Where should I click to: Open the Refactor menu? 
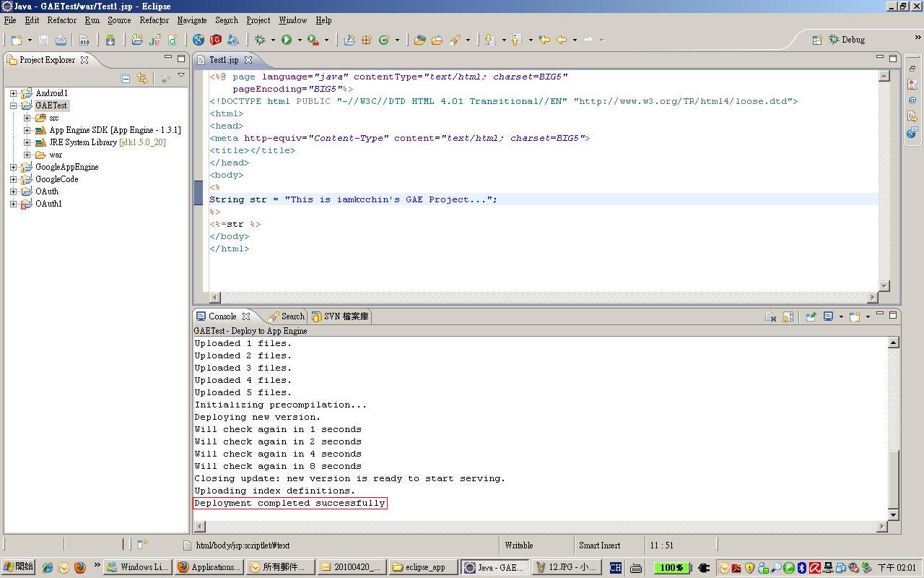click(62, 20)
